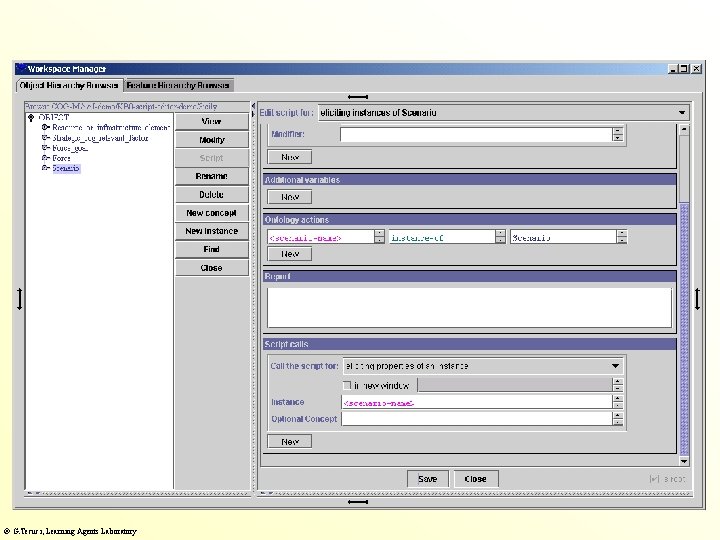Click the Modify button
The image size is (720, 540).
[212, 140]
